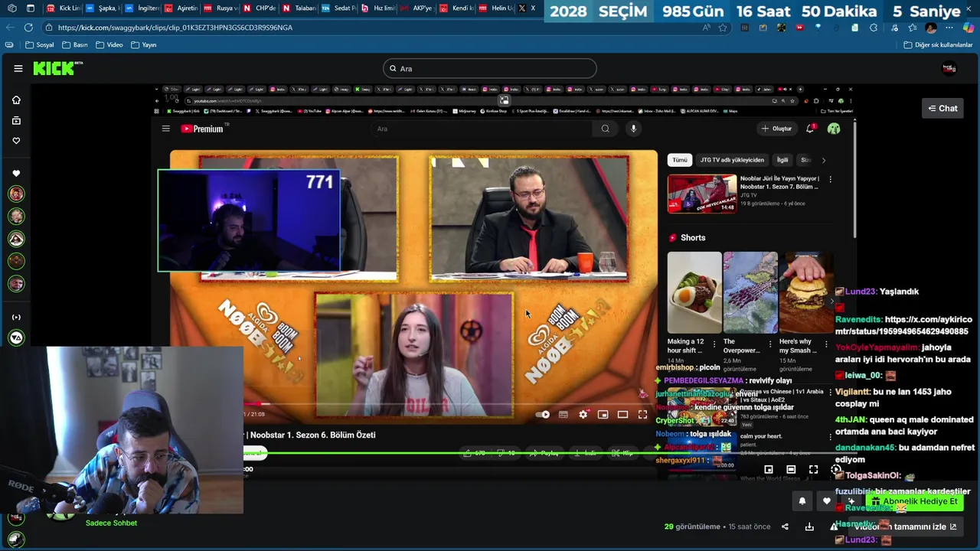
Task: Toggle YouTube autoplay switch in video controls
Action: (543, 414)
